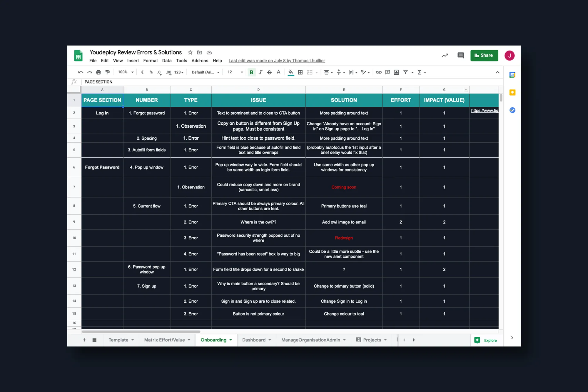
Task: Open the File menu
Action: pos(93,61)
